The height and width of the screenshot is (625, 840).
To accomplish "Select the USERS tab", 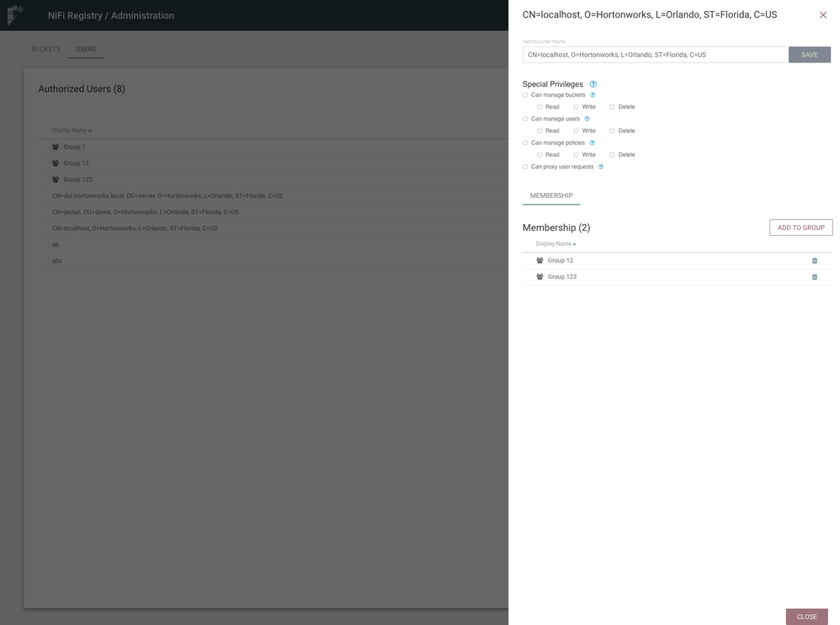I will point(86,49).
